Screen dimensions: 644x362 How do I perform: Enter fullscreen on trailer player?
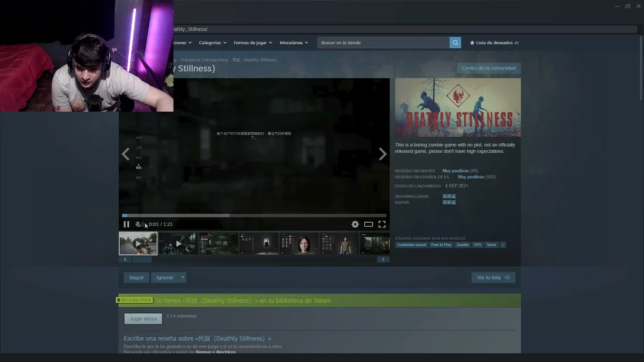pyautogui.click(x=382, y=224)
